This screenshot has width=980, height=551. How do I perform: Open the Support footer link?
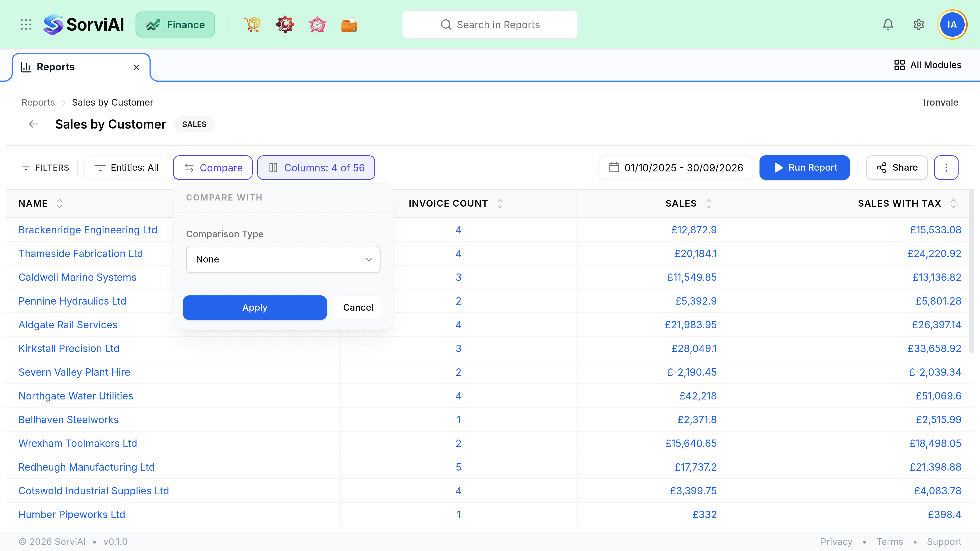click(944, 542)
